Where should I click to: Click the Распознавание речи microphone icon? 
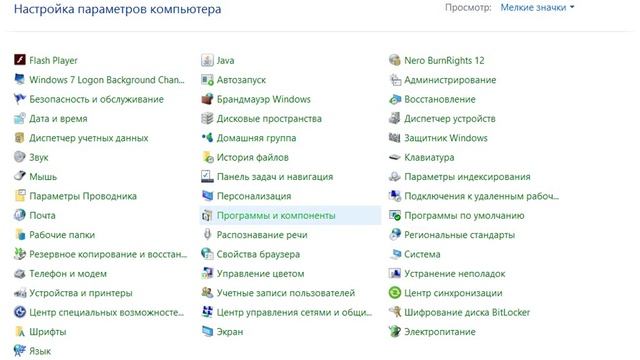pos(207,235)
